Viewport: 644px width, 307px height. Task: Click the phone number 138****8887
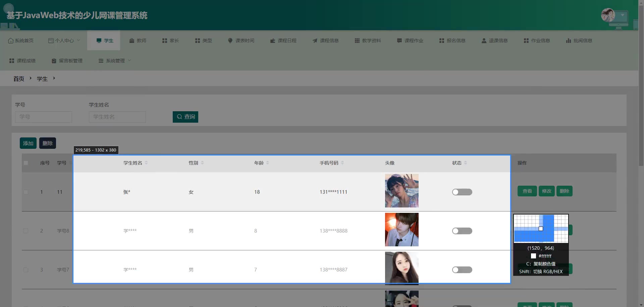333,270
